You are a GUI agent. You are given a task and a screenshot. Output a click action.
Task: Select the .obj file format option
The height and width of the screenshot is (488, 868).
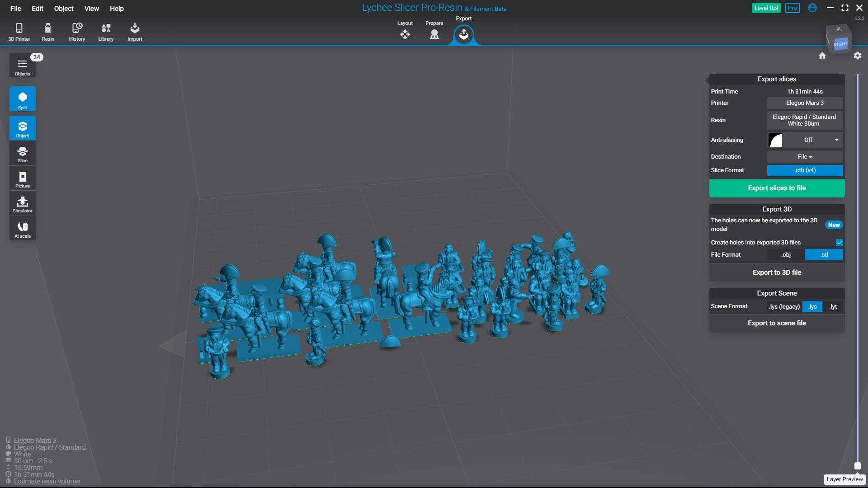pos(786,255)
